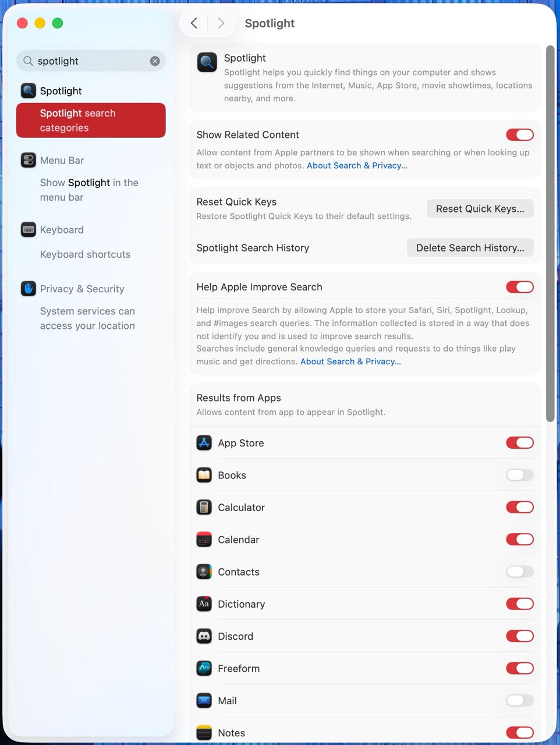
Task: Open System services can access your location
Action: point(87,318)
